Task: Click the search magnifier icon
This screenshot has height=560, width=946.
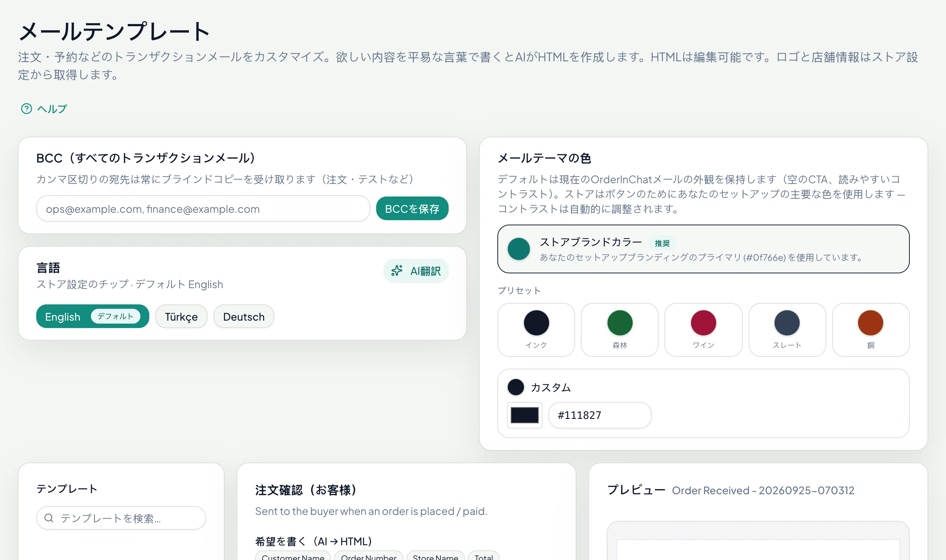Action: click(49, 518)
